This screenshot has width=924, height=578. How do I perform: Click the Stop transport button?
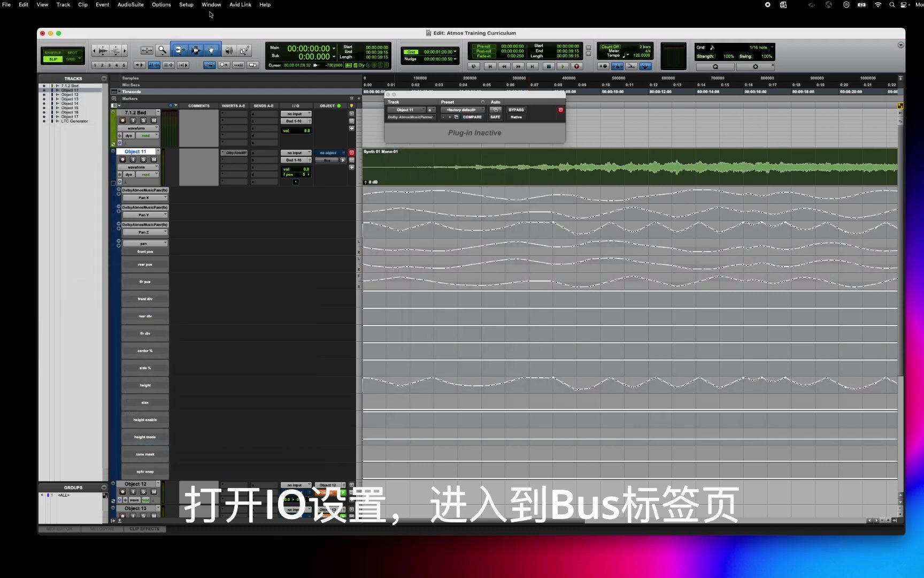tap(548, 66)
